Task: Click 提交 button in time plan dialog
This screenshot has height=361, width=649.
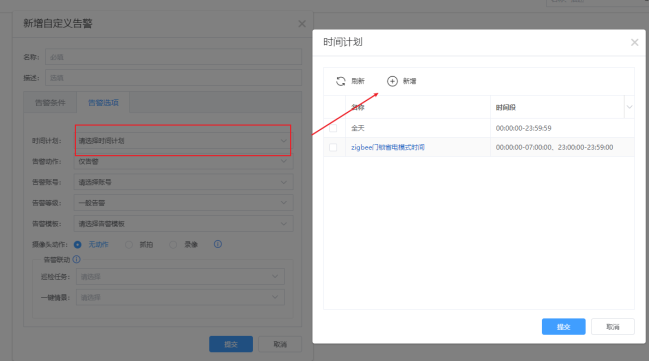Action: (x=563, y=327)
